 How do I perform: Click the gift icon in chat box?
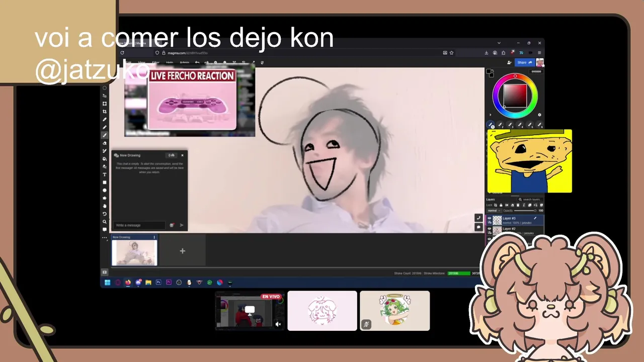tap(172, 225)
